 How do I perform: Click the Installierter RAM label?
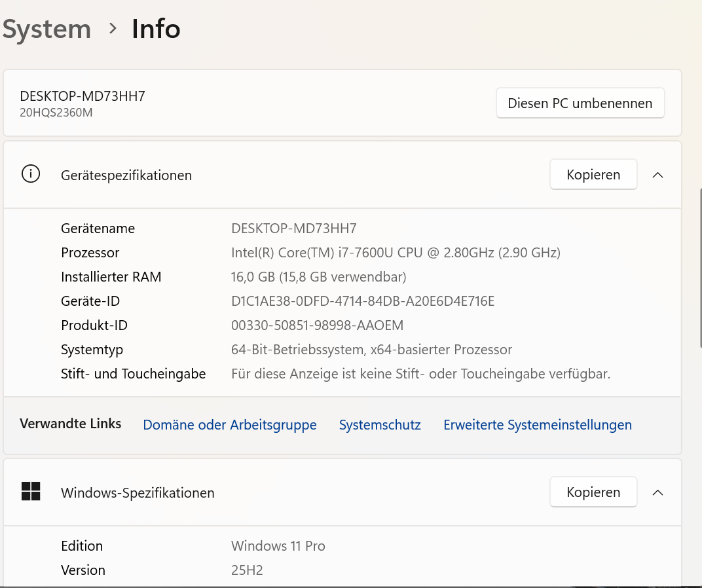coord(111,277)
